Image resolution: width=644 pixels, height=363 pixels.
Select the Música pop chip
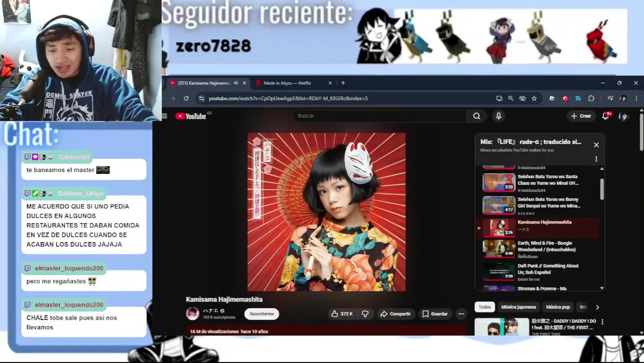pos(558,307)
